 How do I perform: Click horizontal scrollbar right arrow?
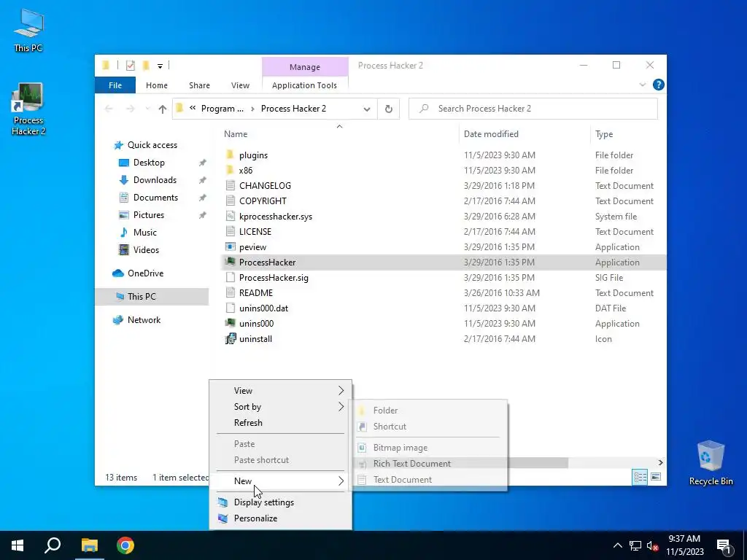pos(660,462)
